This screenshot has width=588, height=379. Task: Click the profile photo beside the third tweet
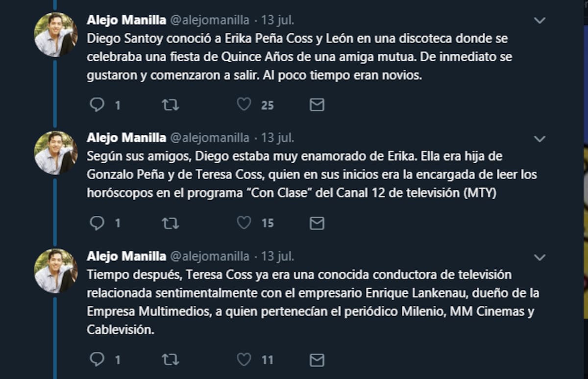[x=55, y=271]
